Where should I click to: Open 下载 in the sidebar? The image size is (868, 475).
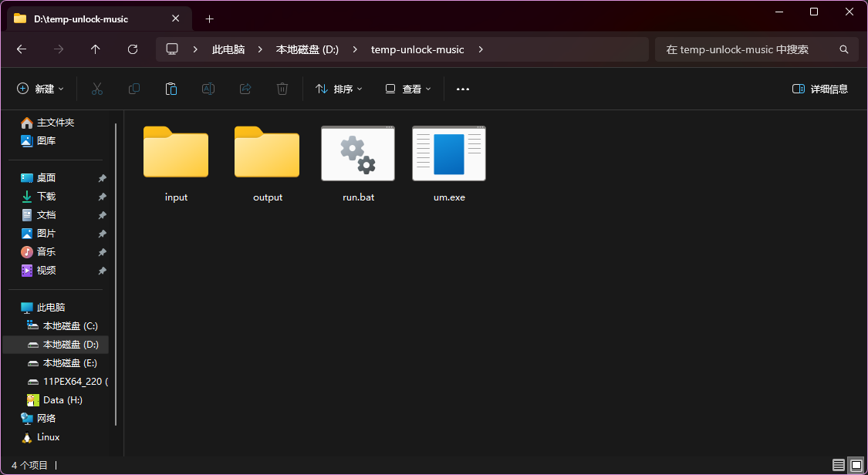46,196
